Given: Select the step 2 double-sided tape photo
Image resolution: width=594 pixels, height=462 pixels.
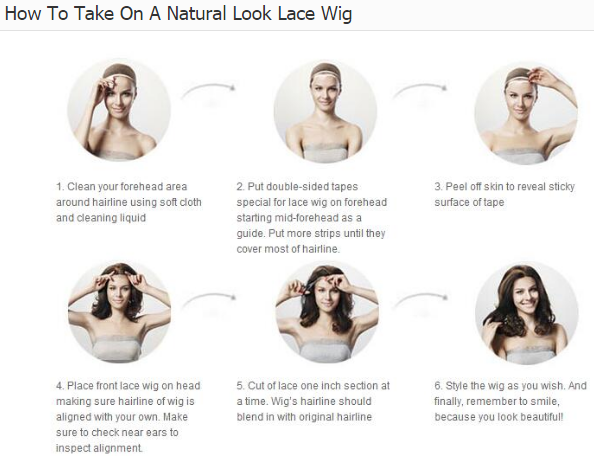Looking at the screenshot, I should click(325, 111).
